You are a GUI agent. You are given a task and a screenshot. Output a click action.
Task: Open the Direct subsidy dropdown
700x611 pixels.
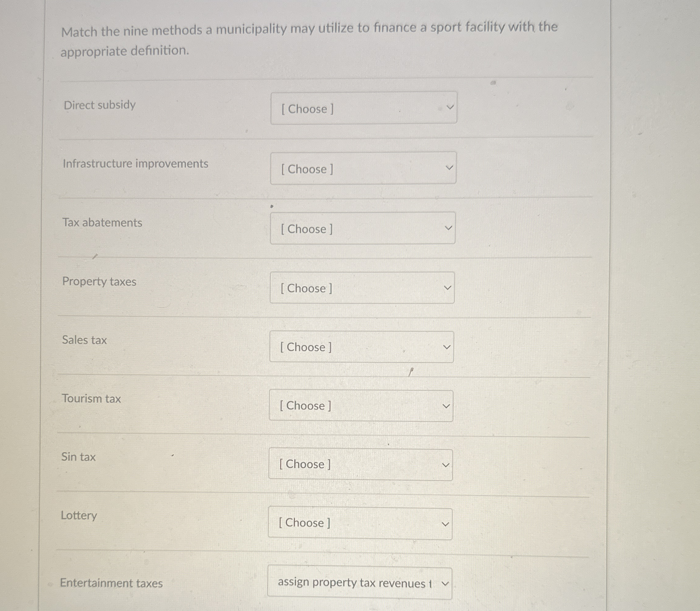[363, 108]
